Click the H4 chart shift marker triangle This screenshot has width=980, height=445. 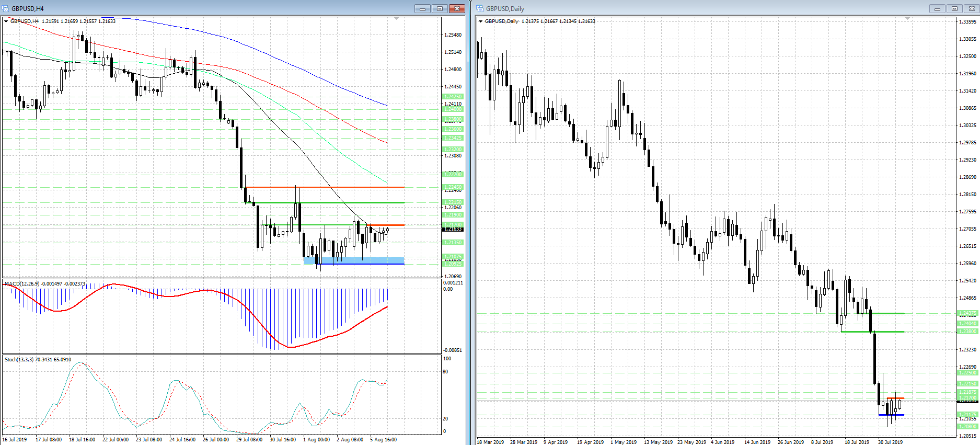pos(396,19)
